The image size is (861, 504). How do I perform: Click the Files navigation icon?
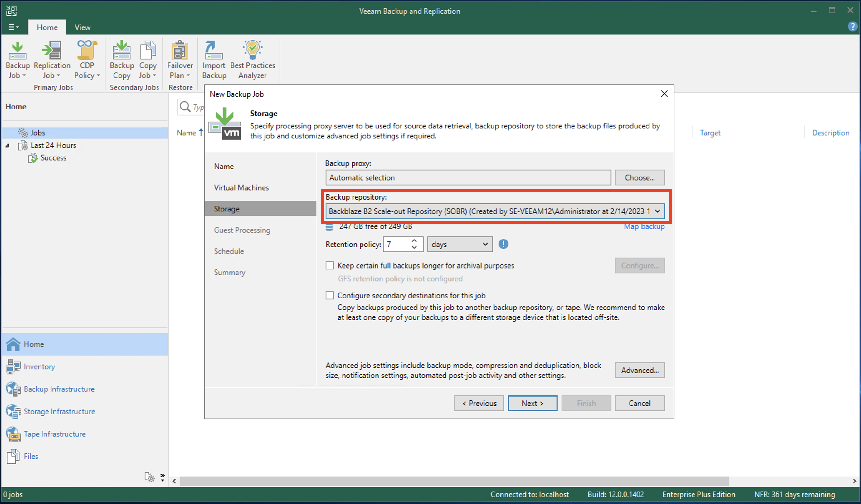13,456
